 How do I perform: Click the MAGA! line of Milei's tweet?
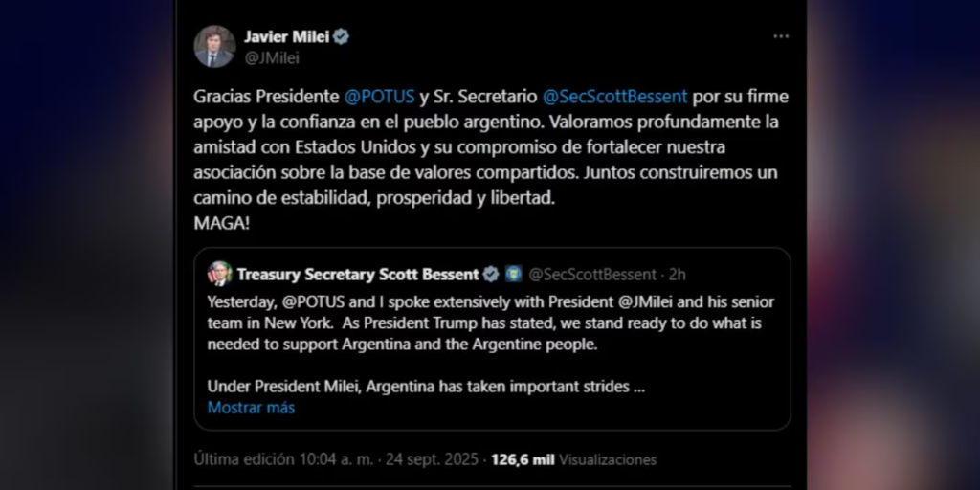(x=220, y=221)
